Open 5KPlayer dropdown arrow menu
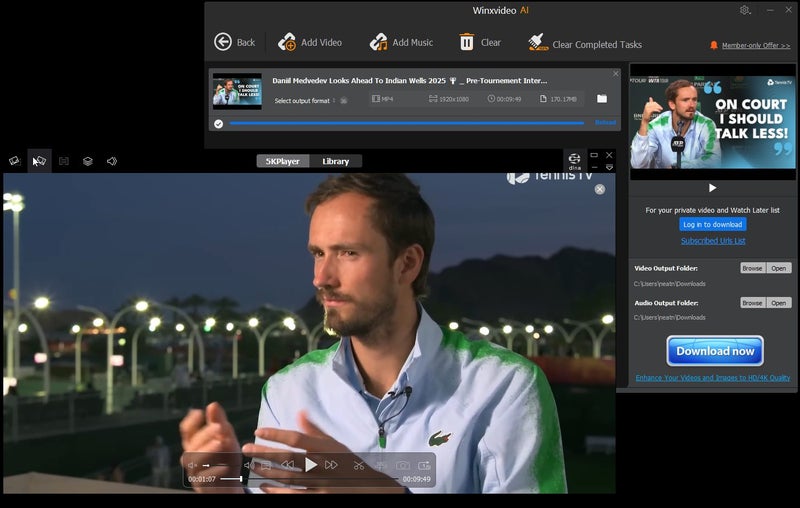The image size is (800, 508). [x=609, y=168]
